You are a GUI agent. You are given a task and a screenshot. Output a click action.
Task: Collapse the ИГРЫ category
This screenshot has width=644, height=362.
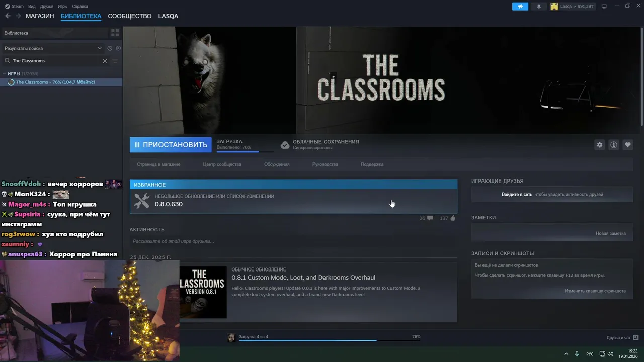(5, 74)
